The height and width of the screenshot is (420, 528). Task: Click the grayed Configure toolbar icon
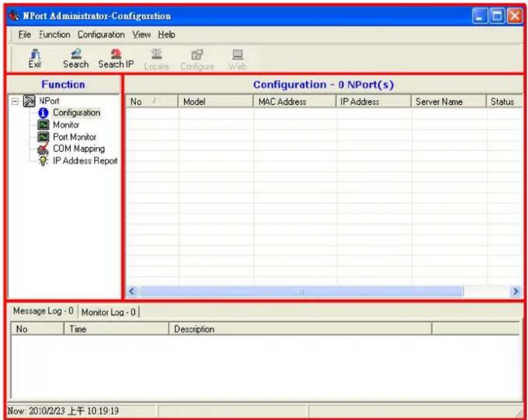[x=197, y=54]
